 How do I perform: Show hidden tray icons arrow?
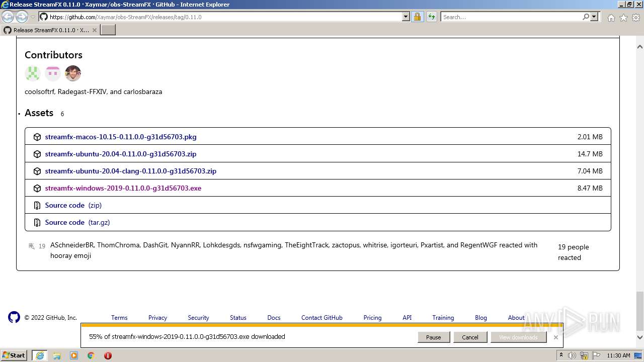[x=561, y=355]
